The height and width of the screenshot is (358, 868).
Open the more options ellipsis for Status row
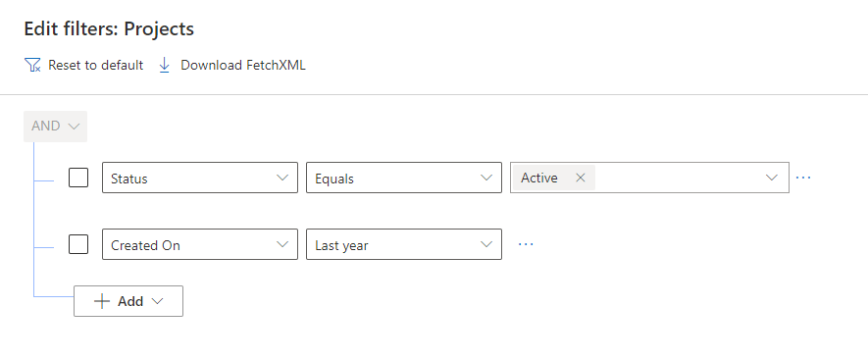coord(803,178)
